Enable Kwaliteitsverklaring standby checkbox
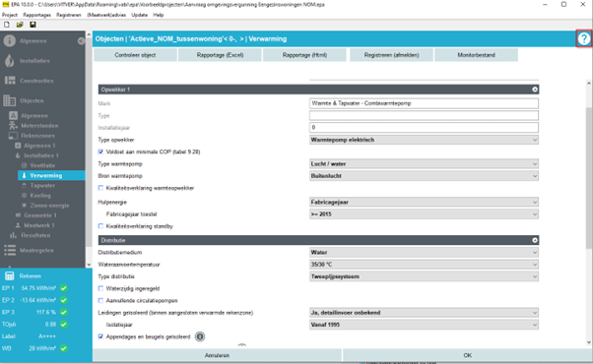The height and width of the screenshot is (364, 593). coord(100,226)
